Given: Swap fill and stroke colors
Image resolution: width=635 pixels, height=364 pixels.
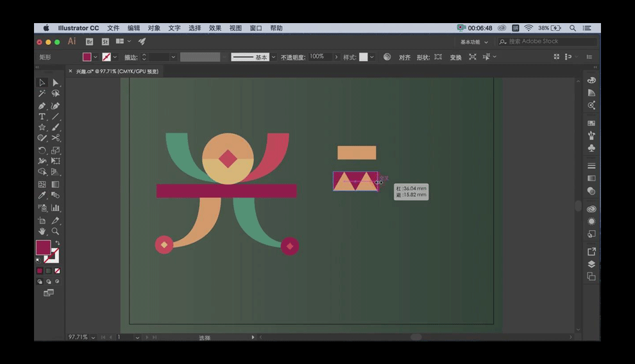Looking at the screenshot, I should click(x=56, y=244).
